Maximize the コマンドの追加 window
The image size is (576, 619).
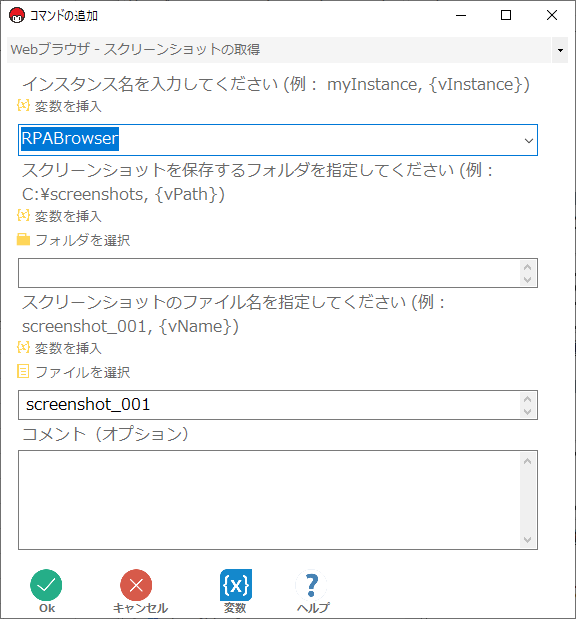point(506,15)
